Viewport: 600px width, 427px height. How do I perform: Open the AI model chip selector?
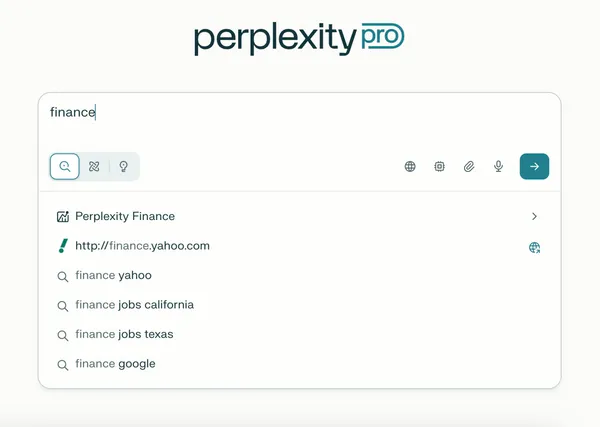(439, 167)
